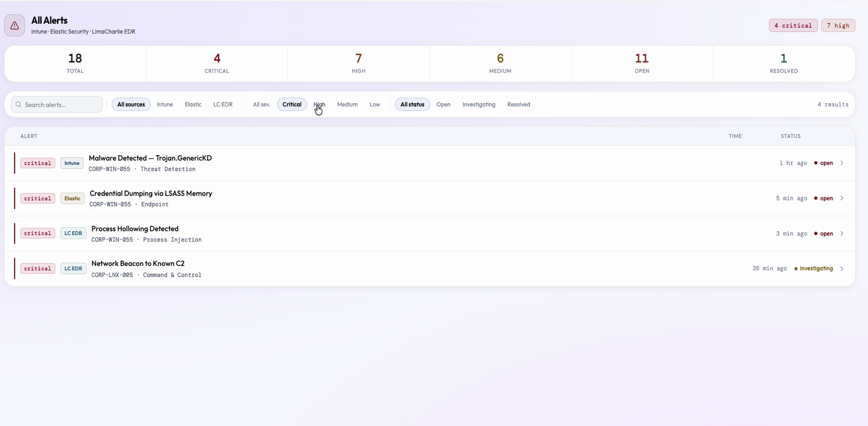
Task: Expand the Credential Dumping via LSASS chevron
Action: [842, 199]
